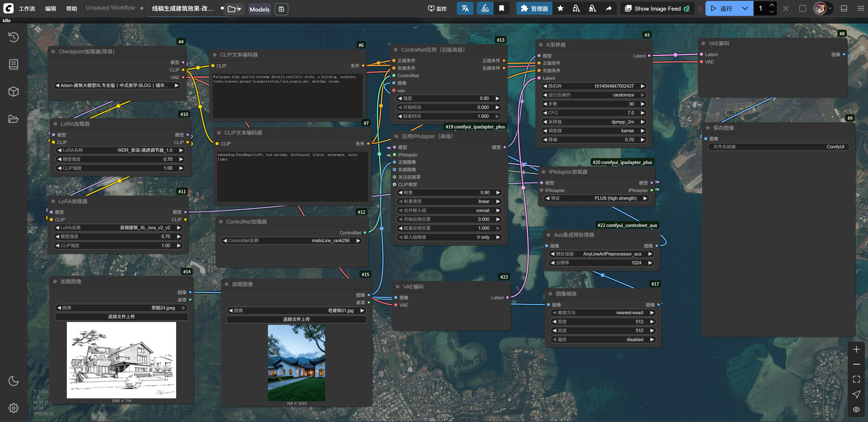Click the 强度 0.90 slider in ControlNet应用
Viewport: 868px width, 422px height.
point(448,99)
